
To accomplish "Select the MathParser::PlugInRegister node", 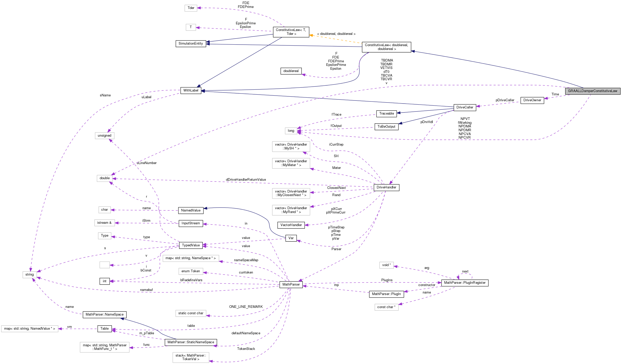I will pos(464,281).
